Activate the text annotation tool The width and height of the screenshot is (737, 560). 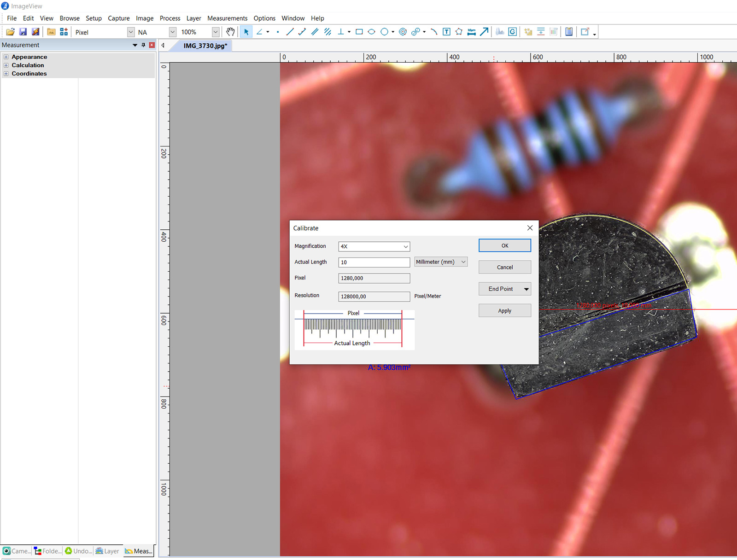(446, 32)
